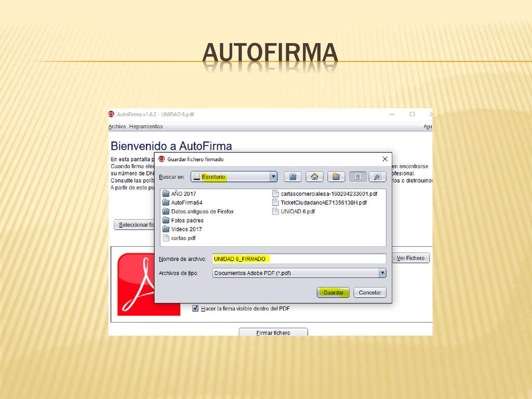Click the Ver Fichero button
Image resolution: width=532 pixels, height=399 pixels.
coord(410,258)
